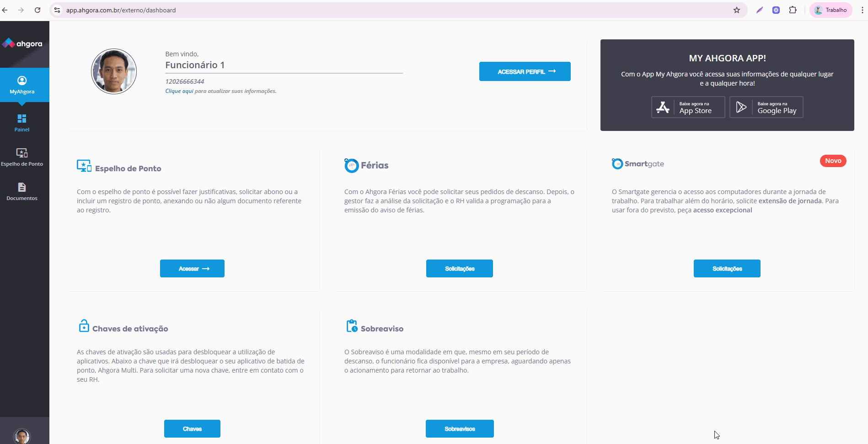Click the user avatar at sidebar bottom

pos(21,436)
